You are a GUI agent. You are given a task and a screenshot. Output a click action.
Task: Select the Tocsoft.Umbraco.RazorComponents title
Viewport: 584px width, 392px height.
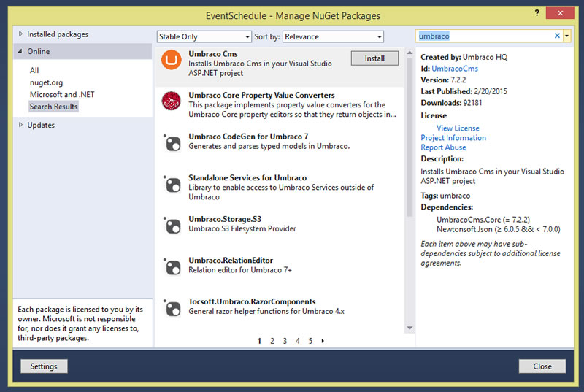coord(252,302)
